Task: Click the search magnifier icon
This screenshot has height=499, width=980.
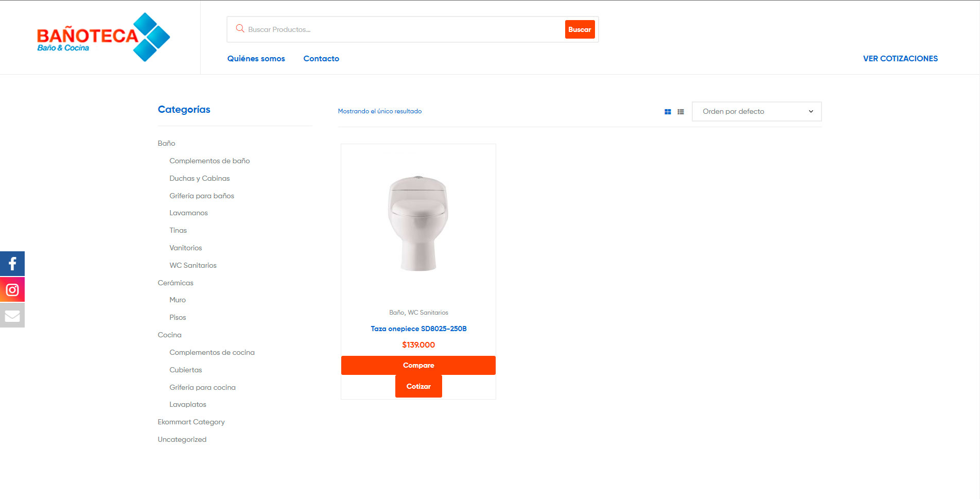Action: pyautogui.click(x=240, y=29)
